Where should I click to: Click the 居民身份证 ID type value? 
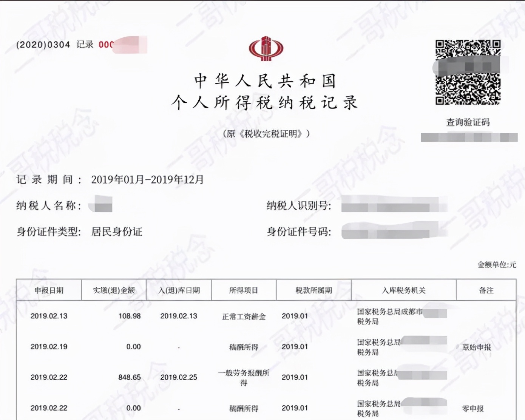pyautogui.click(x=117, y=232)
